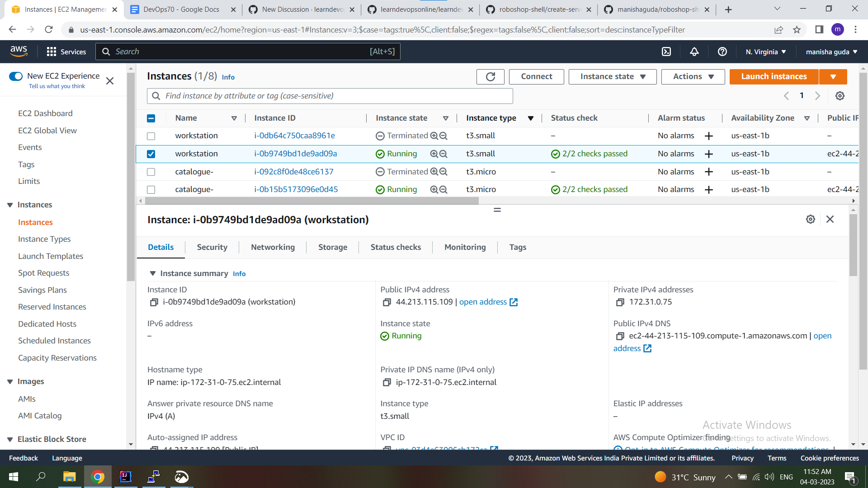Uncheck the selected workstation instance

tap(151, 154)
